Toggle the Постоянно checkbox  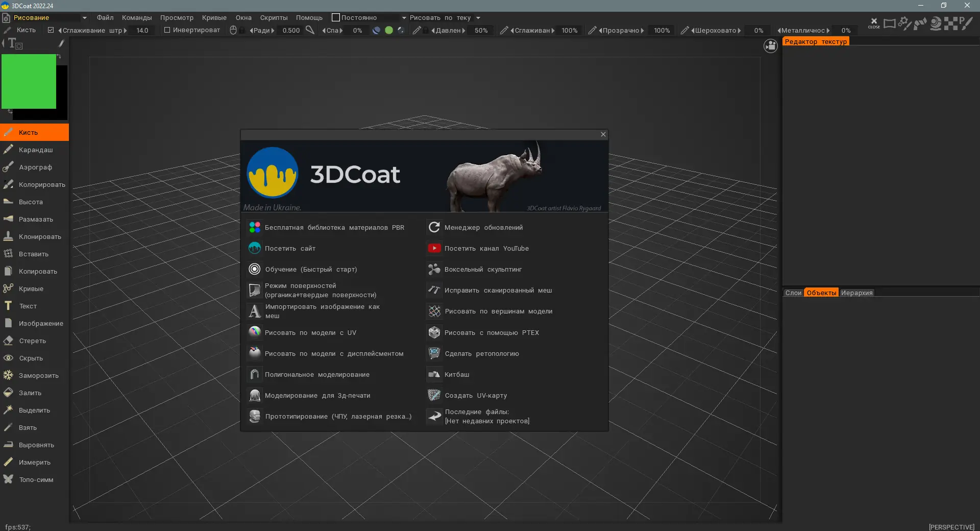(x=335, y=17)
